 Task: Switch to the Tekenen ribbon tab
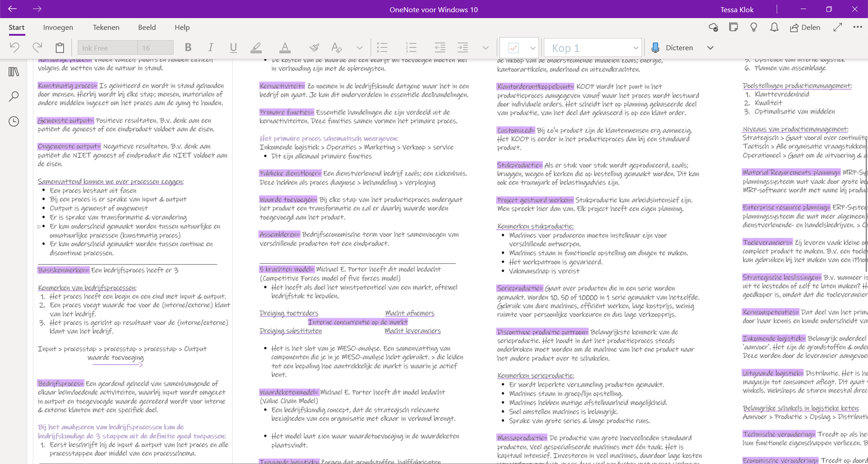point(106,27)
